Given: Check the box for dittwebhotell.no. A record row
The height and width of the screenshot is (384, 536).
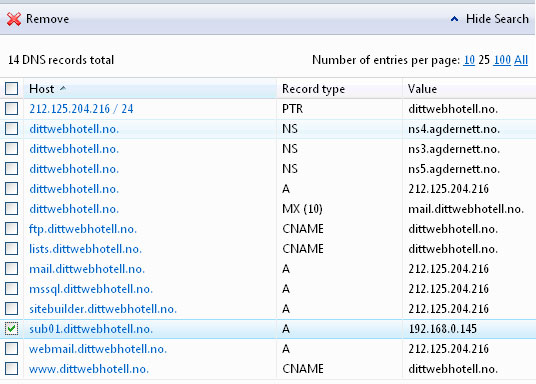Looking at the screenshot, I should (x=12, y=189).
